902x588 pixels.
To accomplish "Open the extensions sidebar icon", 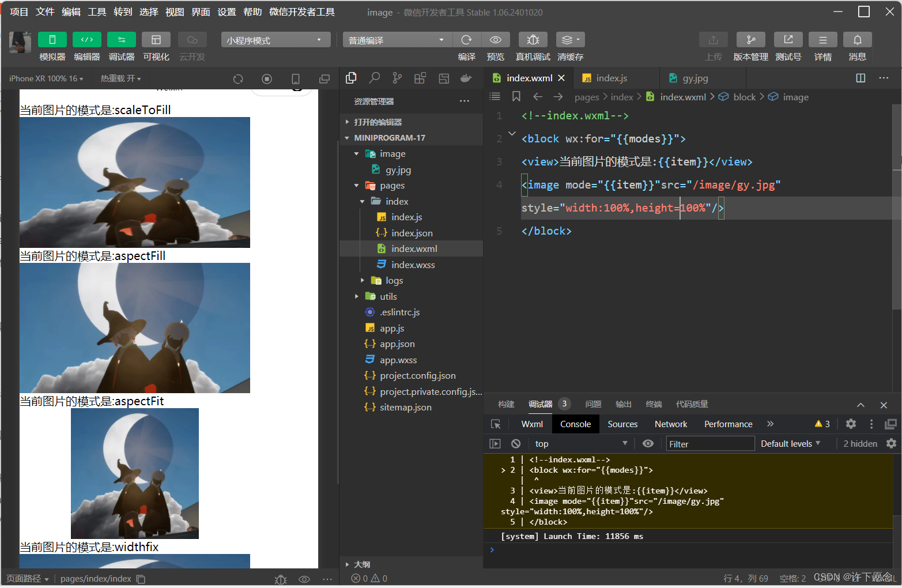I will (x=420, y=78).
